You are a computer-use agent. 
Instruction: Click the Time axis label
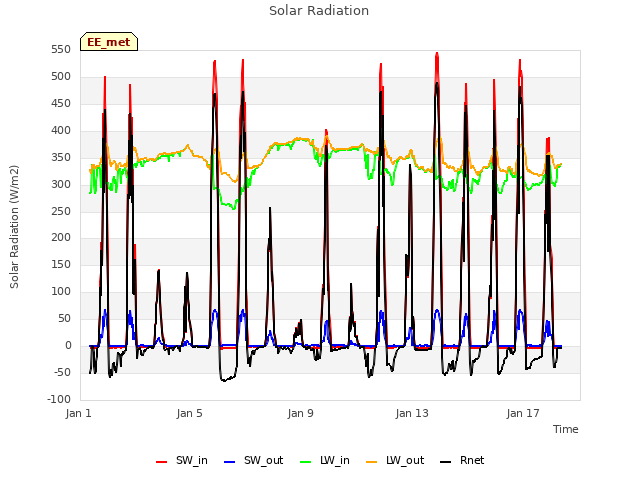click(x=566, y=429)
